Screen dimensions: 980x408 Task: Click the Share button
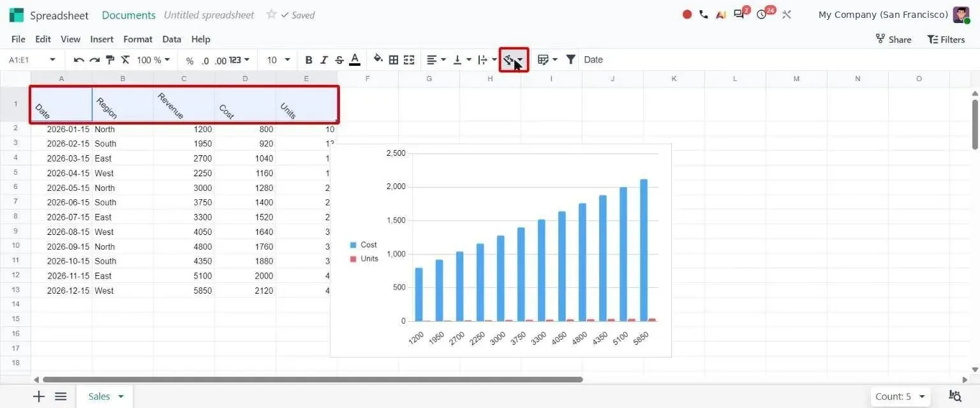pyautogui.click(x=893, y=39)
